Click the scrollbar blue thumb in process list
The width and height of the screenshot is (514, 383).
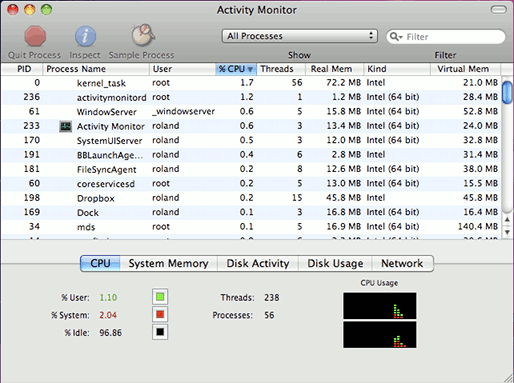[x=507, y=92]
